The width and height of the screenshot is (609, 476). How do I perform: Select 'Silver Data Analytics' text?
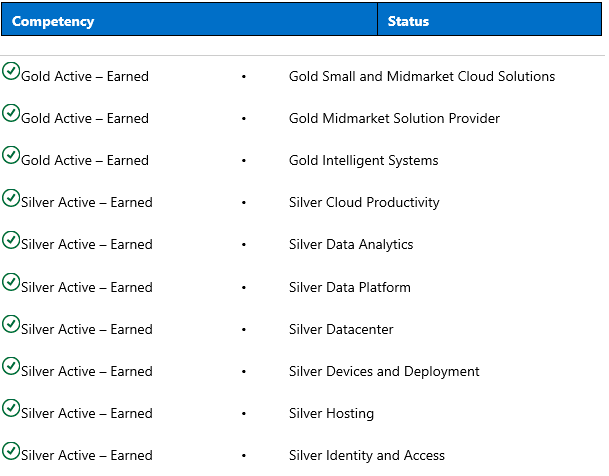click(351, 245)
